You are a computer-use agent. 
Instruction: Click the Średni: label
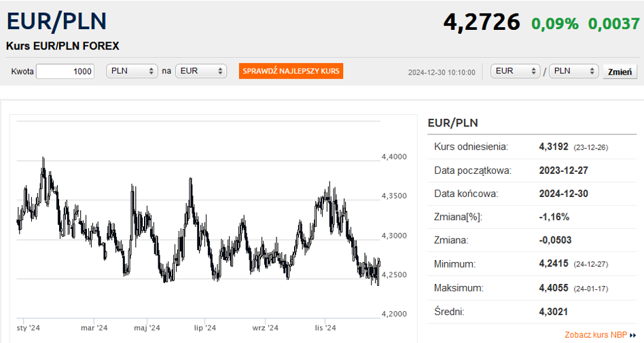(x=449, y=312)
